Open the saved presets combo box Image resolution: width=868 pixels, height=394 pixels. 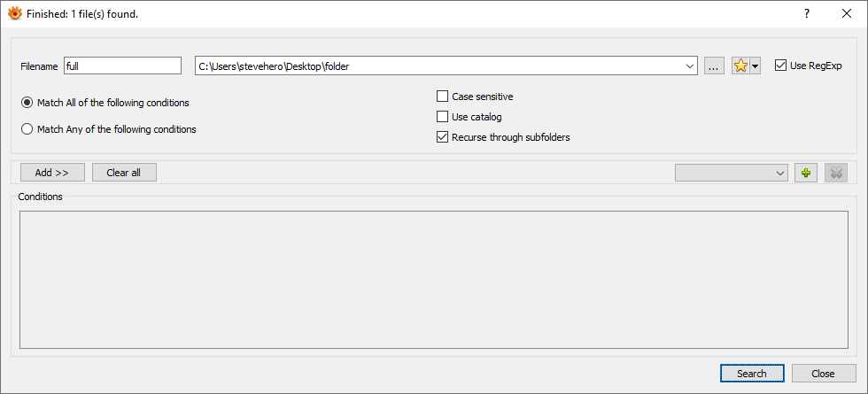click(731, 173)
